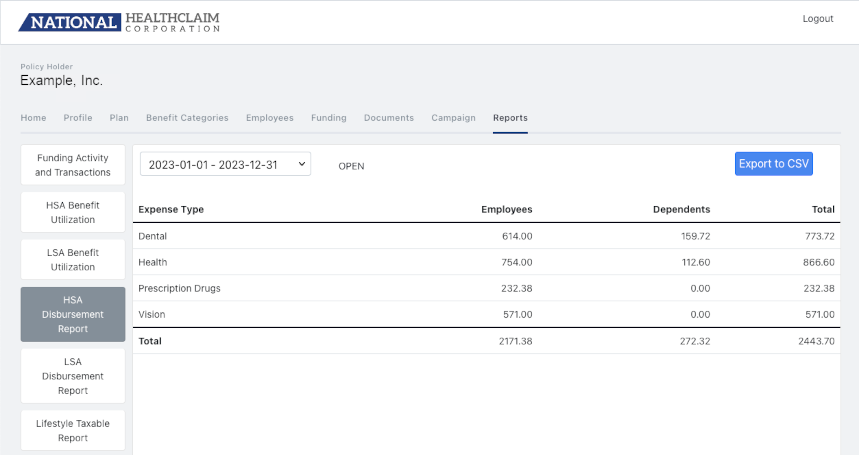Click the Example, Inc. policy holder name

[61, 80]
